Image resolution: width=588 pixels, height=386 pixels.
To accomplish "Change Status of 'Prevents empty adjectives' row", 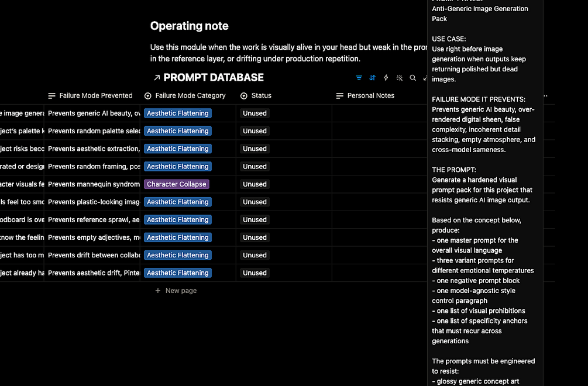I will 255,237.
